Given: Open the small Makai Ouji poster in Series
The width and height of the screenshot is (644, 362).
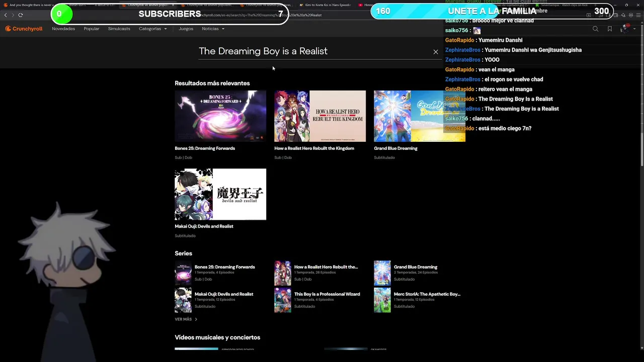Looking at the screenshot, I should [183, 300].
